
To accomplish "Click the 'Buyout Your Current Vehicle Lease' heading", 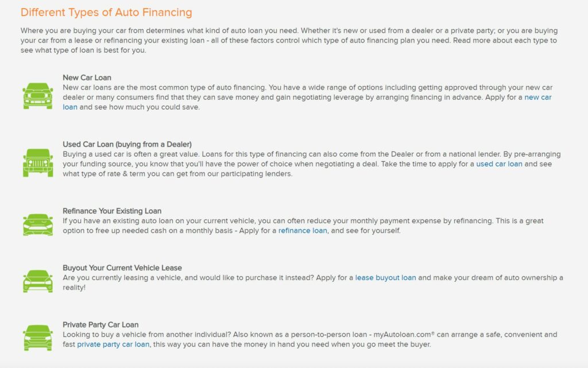I will coord(122,268).
